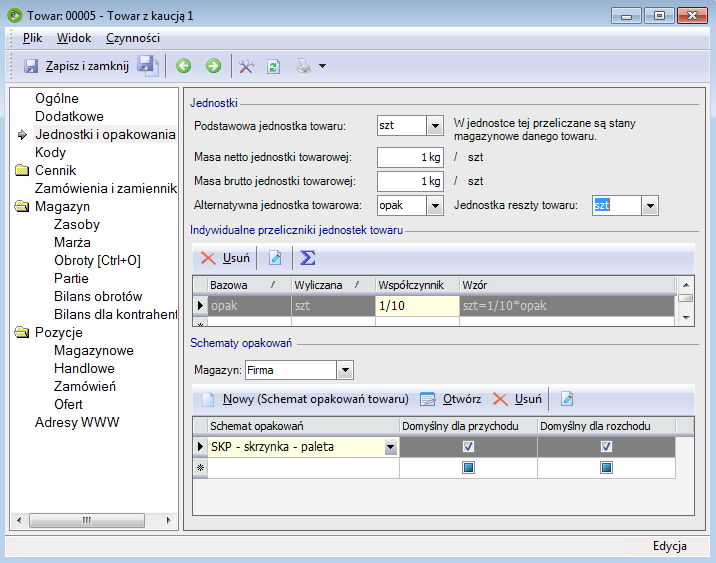Viewport: 716px width, 563px height.
Task: Click Wzór column header
Action: tap(567, 285)
